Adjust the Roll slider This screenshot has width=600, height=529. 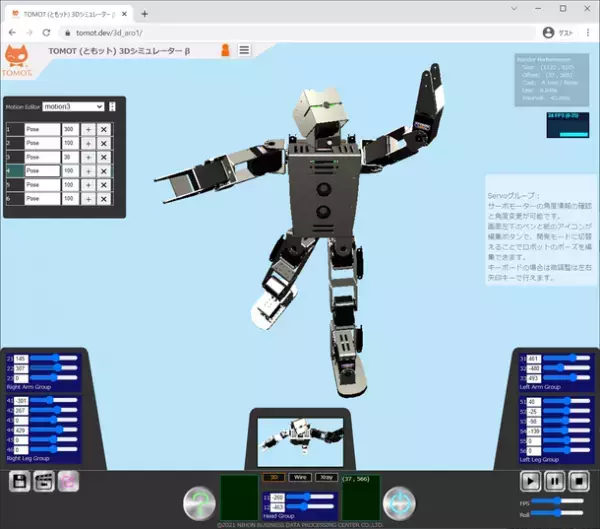coord(558,513)
